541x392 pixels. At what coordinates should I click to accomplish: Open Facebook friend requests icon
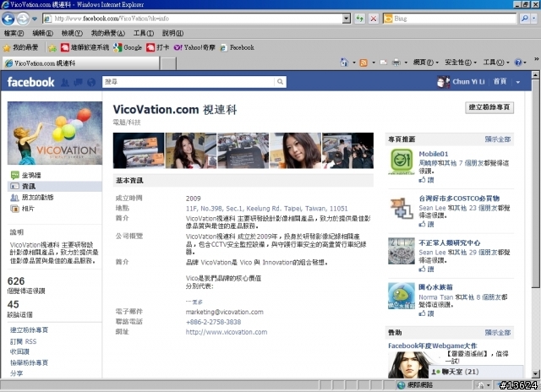[x=65, y=82]
